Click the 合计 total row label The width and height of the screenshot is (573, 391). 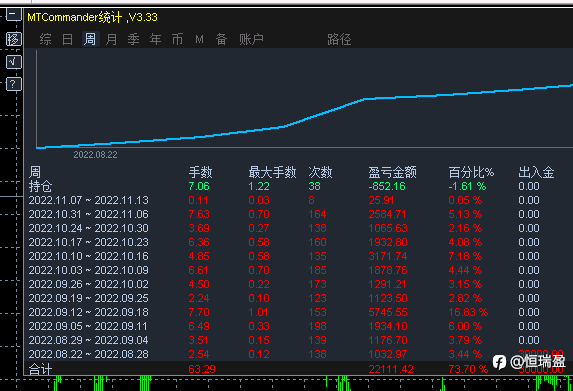[41, 369]
